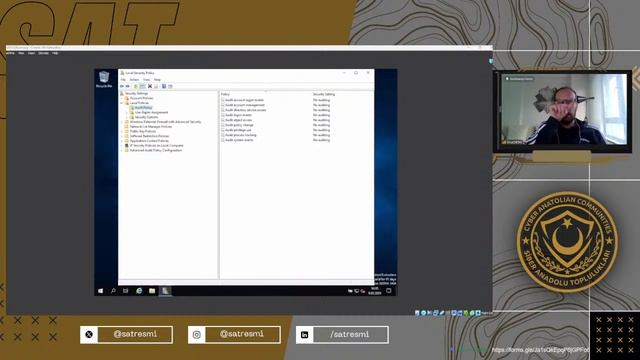Select the Audit privilege use policy

pos(238,130)
